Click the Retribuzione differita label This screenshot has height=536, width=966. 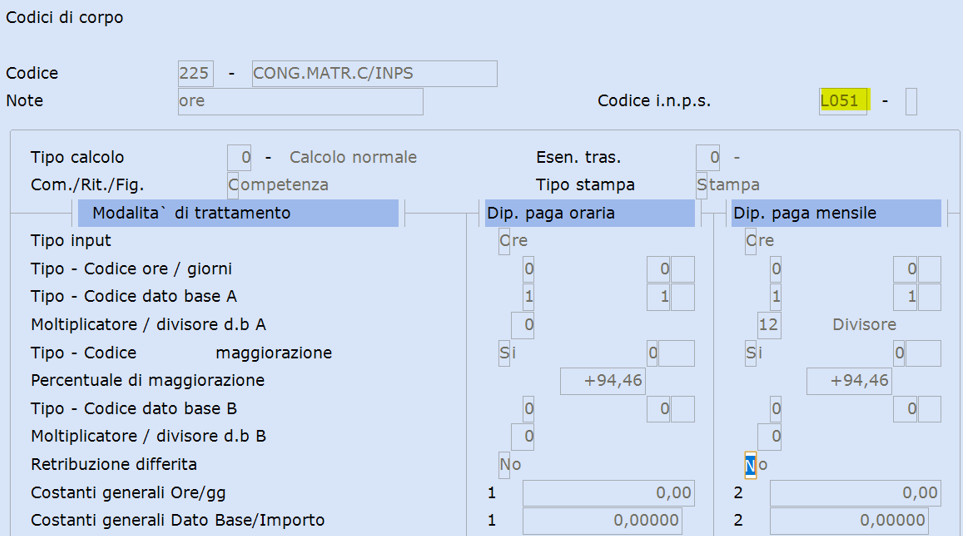pyautogui.click(x=114, y=465)
